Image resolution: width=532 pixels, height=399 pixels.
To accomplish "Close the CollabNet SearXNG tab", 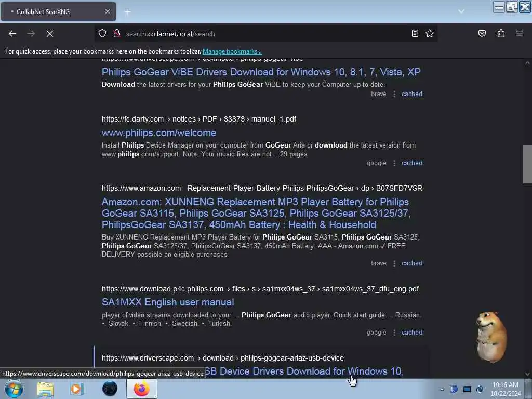I will tap(107, 11).
